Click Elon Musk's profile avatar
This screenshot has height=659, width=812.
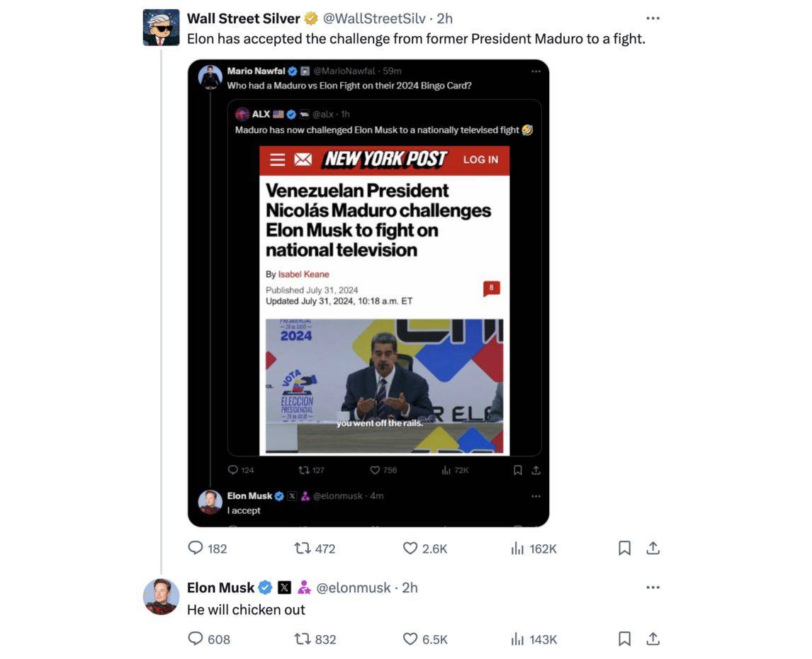[x=161, y=597]
